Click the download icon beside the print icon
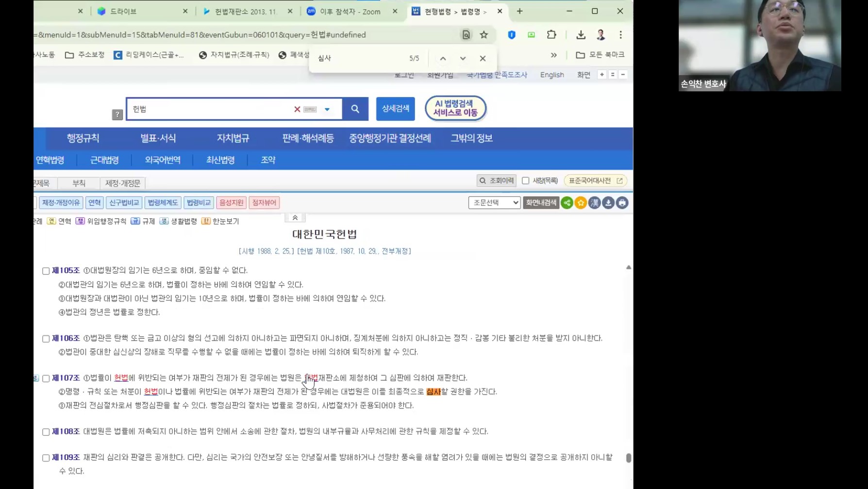 coord(608,203)
